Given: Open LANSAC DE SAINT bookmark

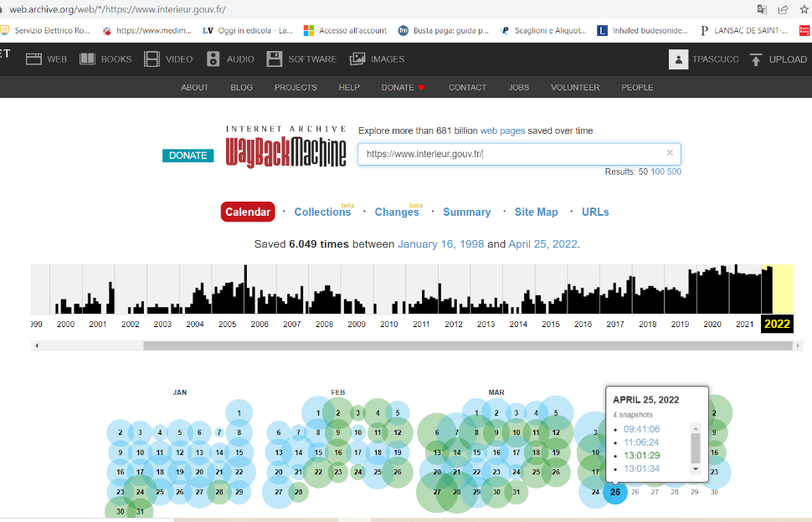Looking at the screenshot, I should pos(744,30).
